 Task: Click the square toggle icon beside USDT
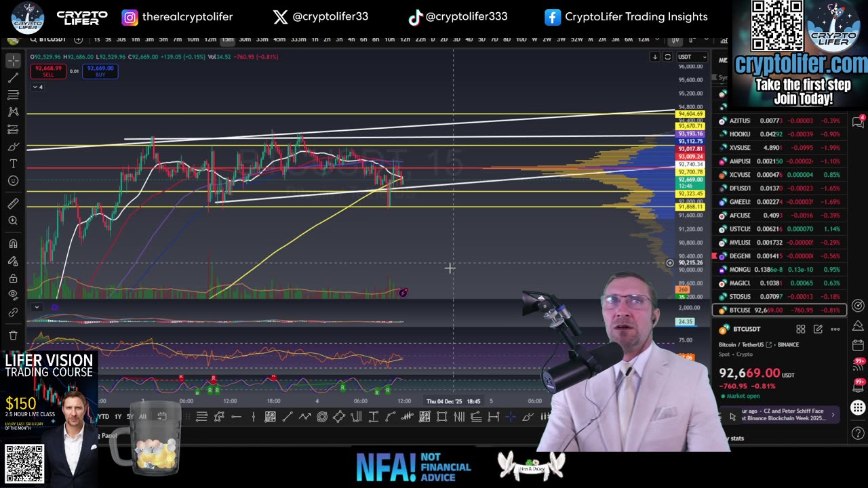(667, 57)
